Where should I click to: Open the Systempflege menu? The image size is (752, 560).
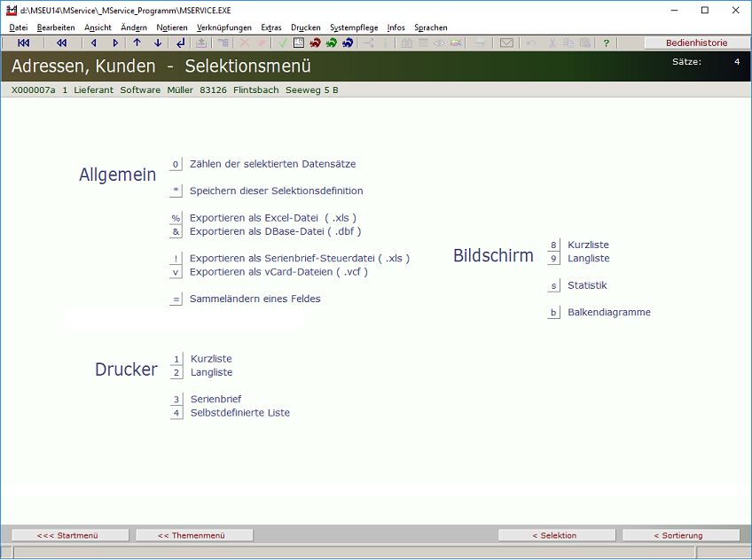(x=354, y=27)
